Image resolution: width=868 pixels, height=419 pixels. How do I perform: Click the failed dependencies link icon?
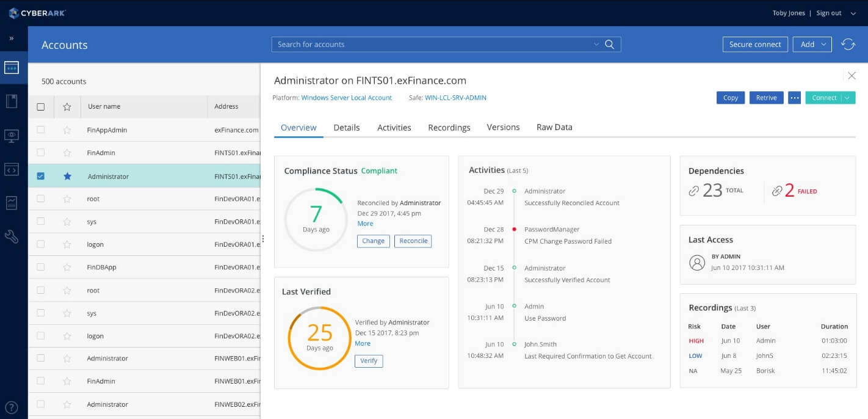[x=777, y=191]
